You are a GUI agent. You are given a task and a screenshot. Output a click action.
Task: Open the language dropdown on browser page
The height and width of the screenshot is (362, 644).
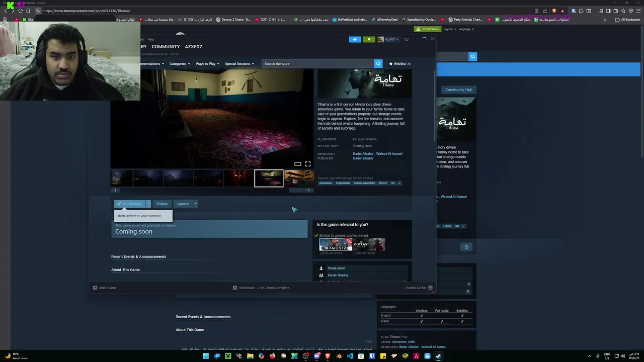(466, 29)
